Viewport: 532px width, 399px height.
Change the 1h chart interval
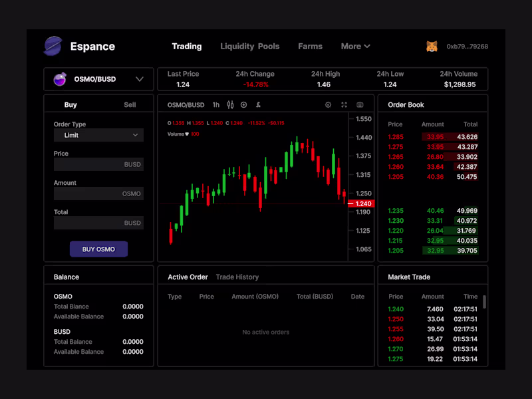215,105
